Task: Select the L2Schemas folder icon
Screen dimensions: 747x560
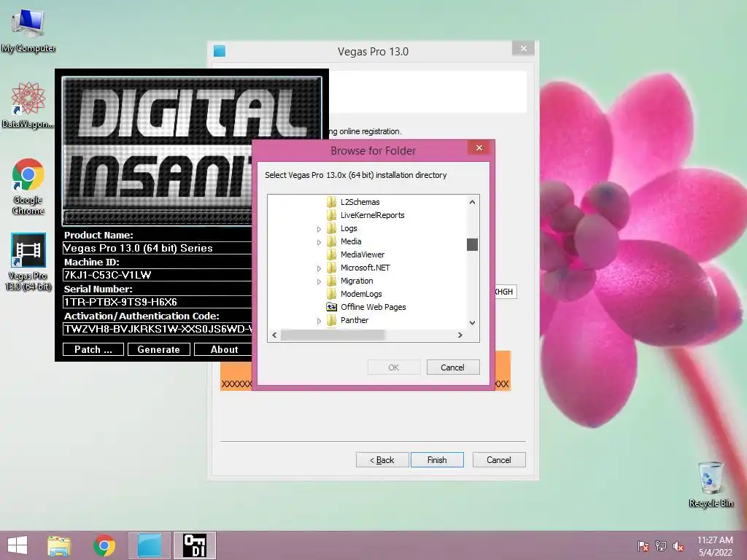Action: tap(332, 202)
